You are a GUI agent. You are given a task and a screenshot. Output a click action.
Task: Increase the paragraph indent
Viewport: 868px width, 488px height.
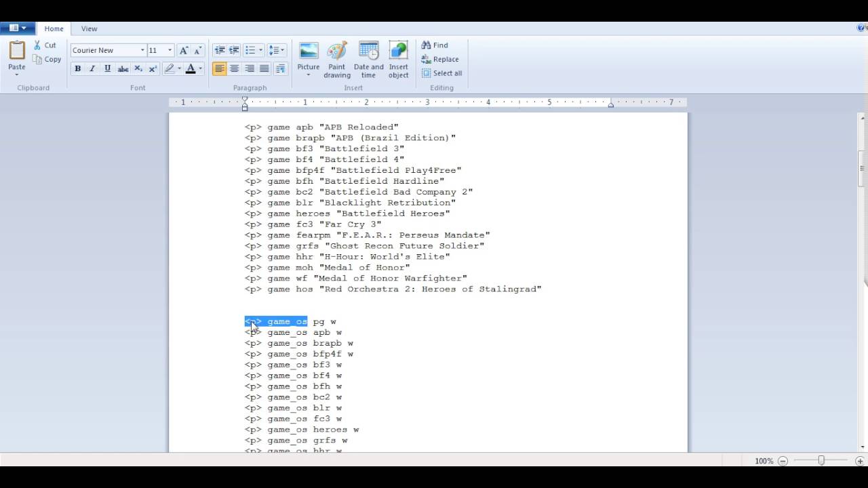[x=234, y=50]
